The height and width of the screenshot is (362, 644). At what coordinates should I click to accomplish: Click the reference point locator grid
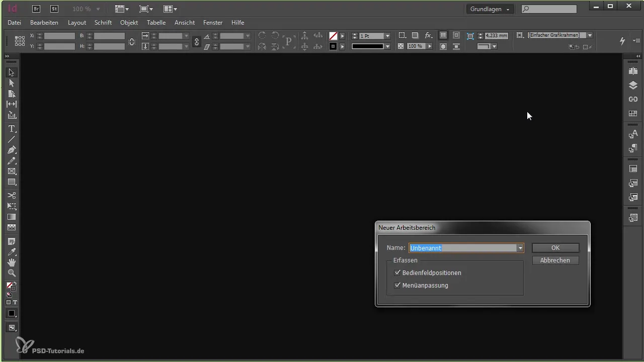(20, 41)
